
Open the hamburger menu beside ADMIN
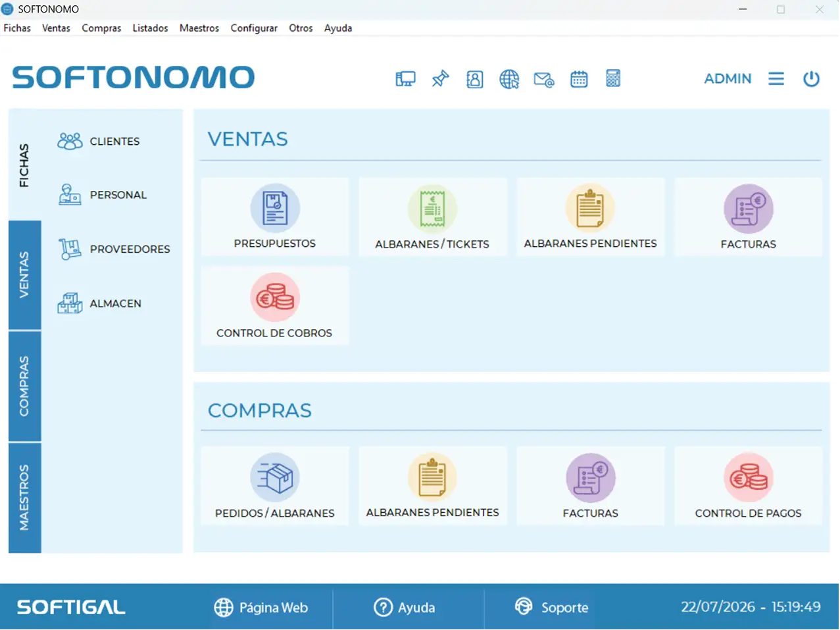coord(776,79)
